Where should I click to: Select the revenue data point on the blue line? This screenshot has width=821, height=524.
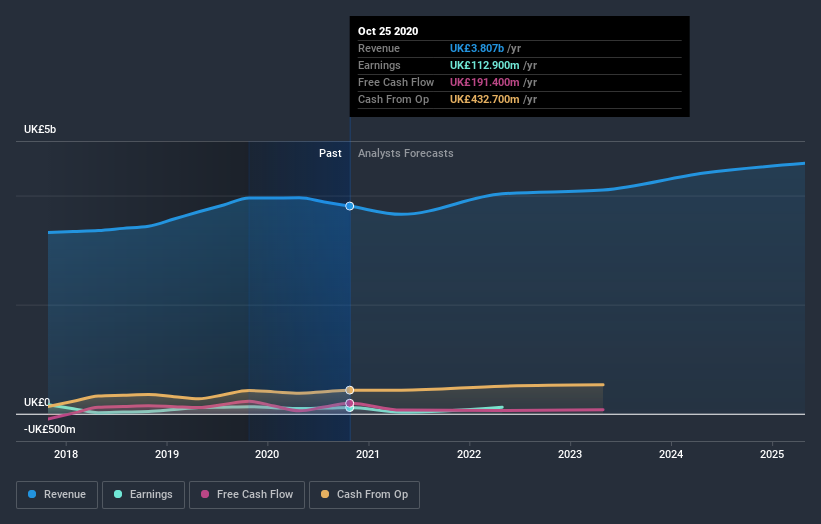click(350, 206)
